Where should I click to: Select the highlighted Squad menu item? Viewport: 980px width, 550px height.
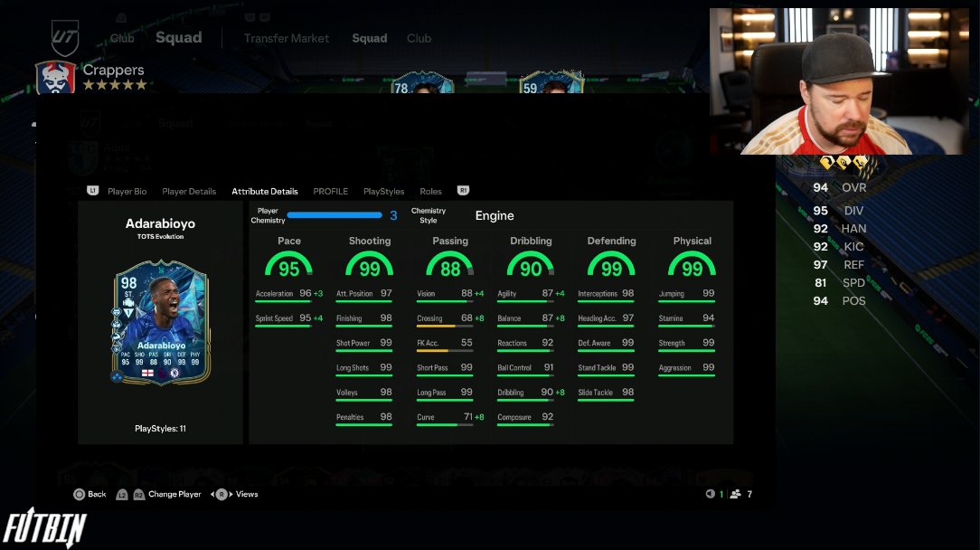370,38
